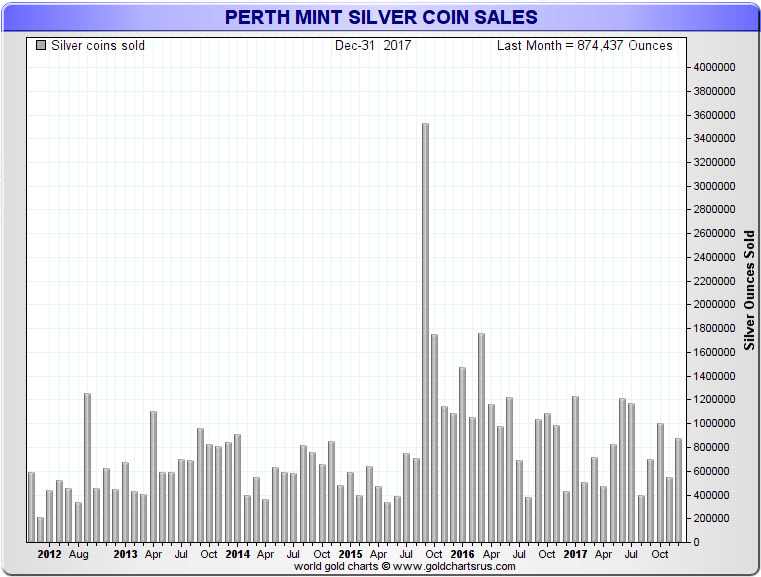Click the x-axis label 2016
This screenshot has width=761, height=577.
(x=462, y=554)
